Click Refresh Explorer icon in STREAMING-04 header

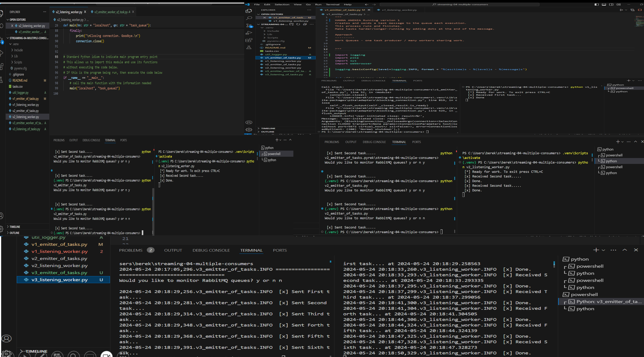pos(298,24)
